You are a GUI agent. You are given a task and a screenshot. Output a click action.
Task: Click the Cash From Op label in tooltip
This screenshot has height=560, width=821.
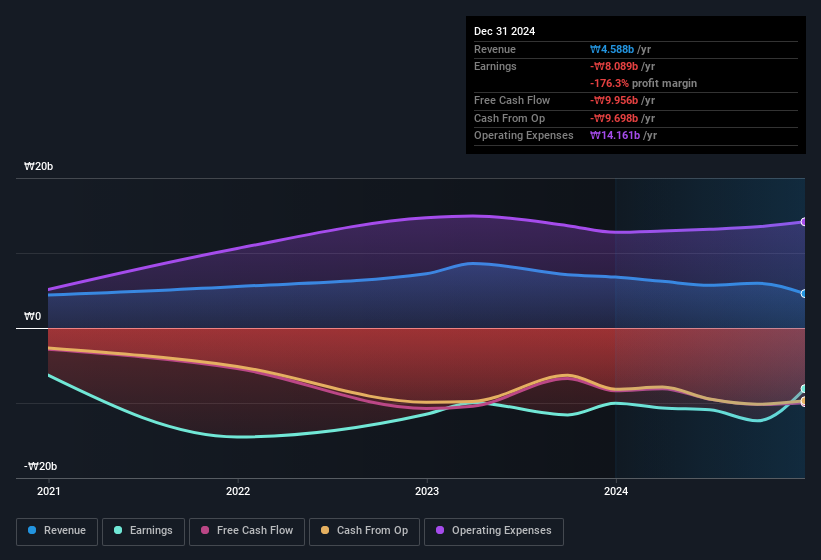(509, 118)
